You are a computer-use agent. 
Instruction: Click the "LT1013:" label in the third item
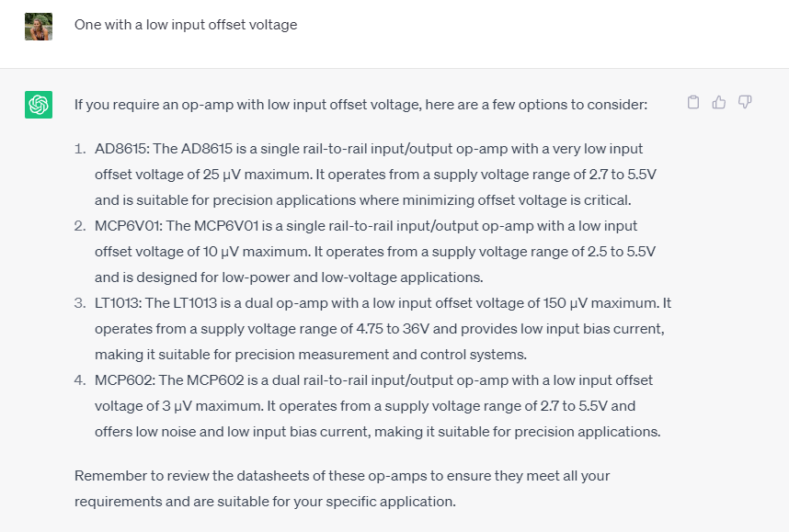(x=119, y=303)
